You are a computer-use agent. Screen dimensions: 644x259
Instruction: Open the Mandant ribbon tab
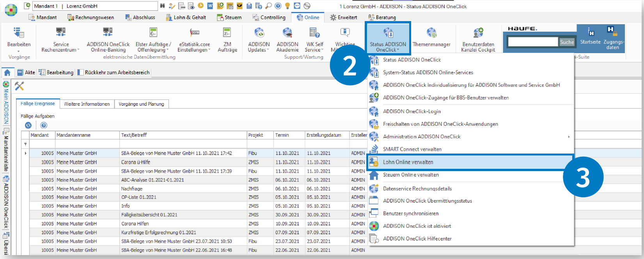pyautogui.click(x=43, y=17)
